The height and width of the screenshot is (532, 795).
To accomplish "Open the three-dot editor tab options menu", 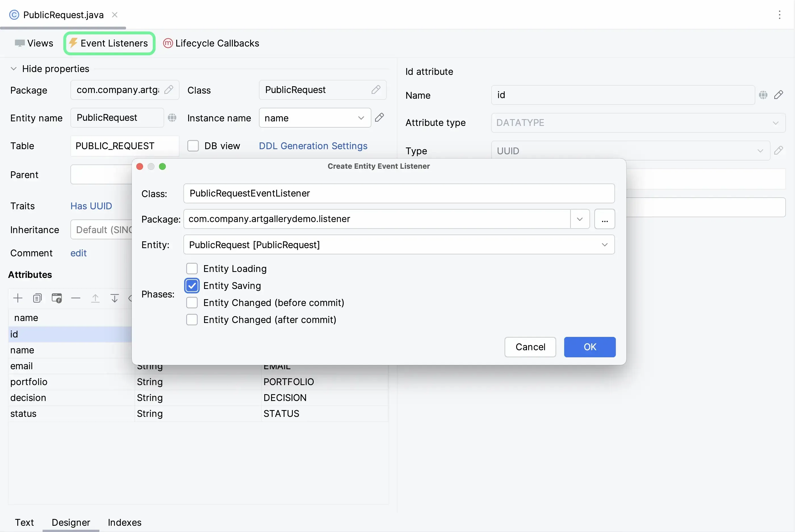I will tap(779, 14).
